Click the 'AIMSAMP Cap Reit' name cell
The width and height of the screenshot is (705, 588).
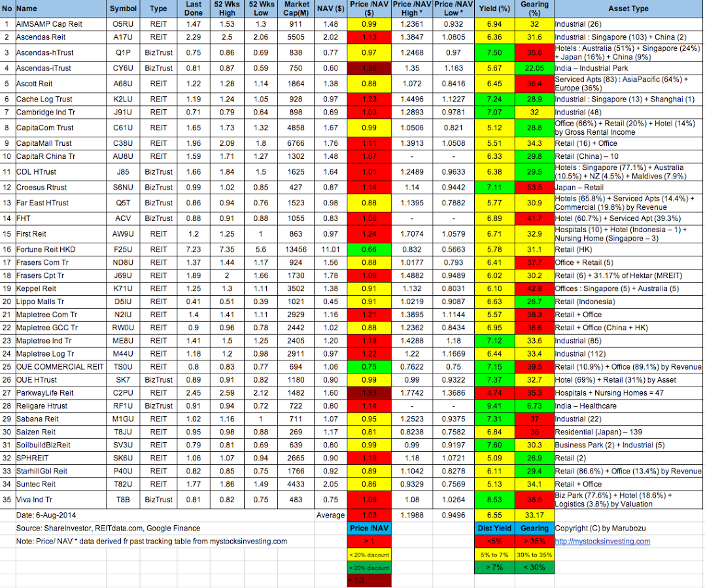point(60,24)
